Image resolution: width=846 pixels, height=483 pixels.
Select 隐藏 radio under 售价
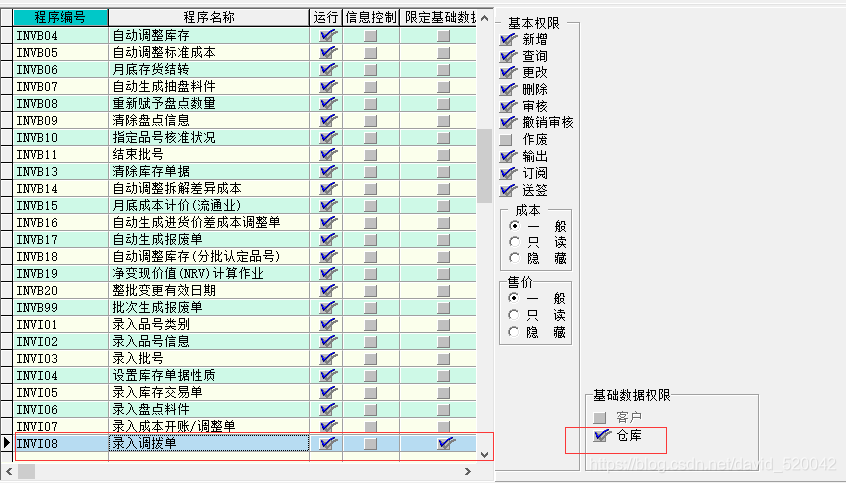(x=514, y=332)
